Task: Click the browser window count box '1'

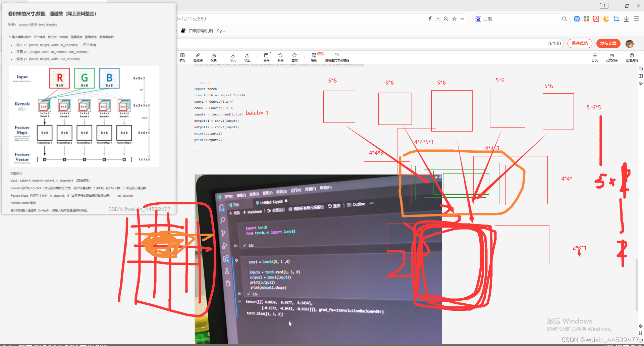Action: pos(604,6)
